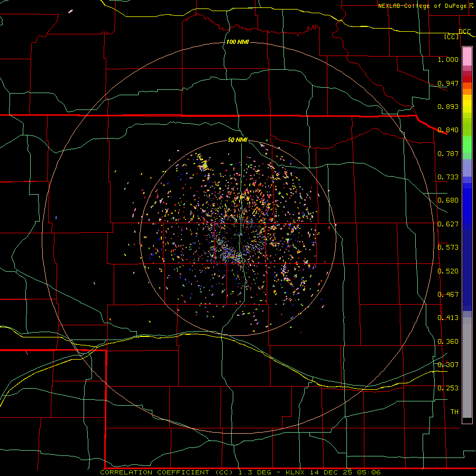Click the 0.360 legend value
This screenshot has height=476, width=476.
click(x=448, y=342)
